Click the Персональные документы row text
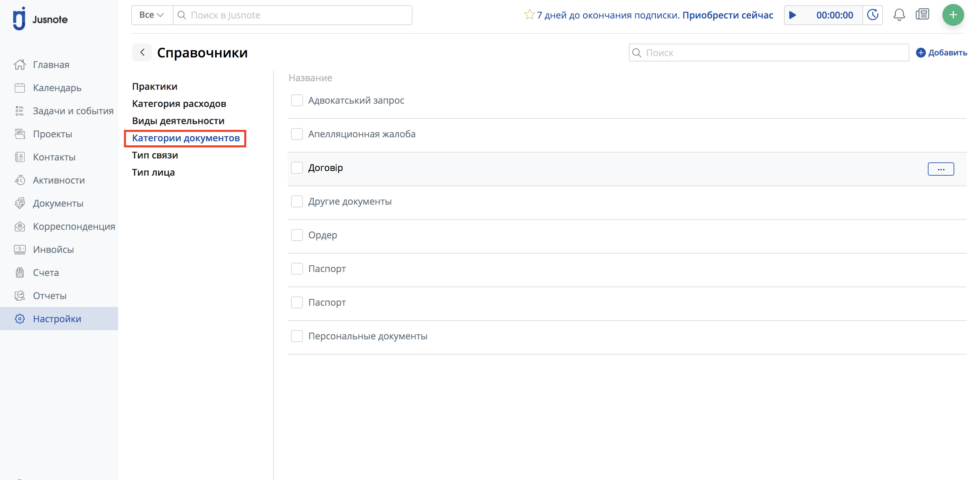This screenshot has width=980, height=480. pos(368,336)
